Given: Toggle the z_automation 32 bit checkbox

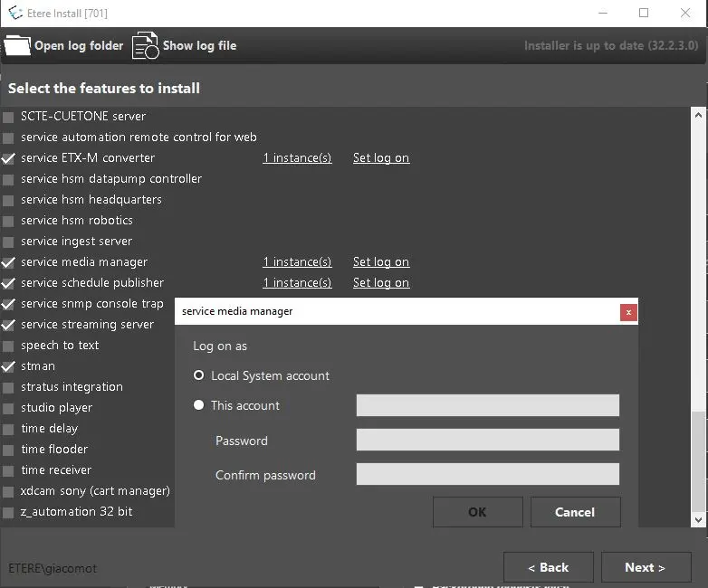Looking at the screenshot, I should (9, 512).
